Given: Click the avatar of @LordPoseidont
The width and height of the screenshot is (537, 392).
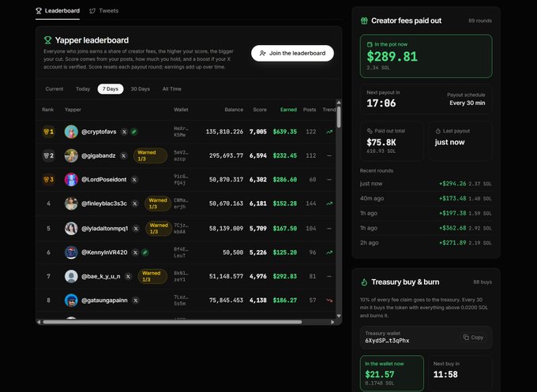Looking at the screenshot, I should click(x=71, y=180).
